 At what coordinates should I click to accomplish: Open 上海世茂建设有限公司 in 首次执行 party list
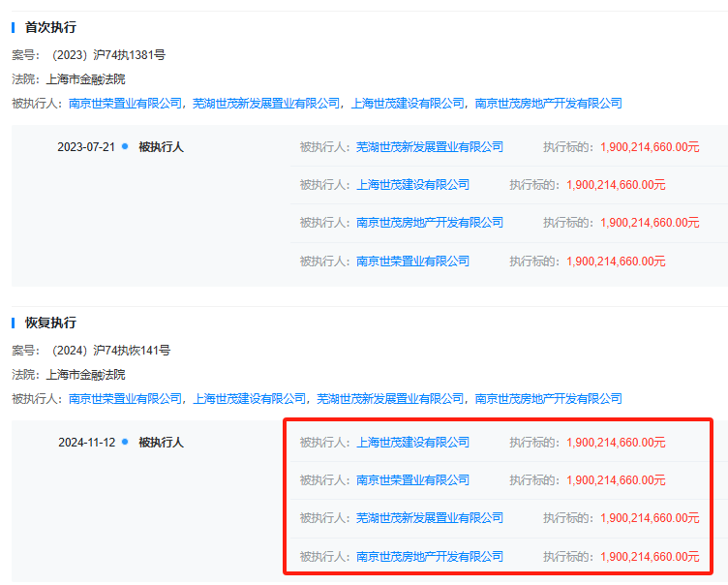pyautogui.click(x=408, y=104)
